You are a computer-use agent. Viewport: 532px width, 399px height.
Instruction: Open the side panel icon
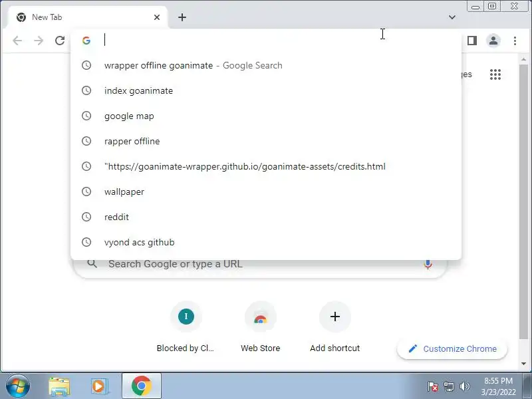(472, 41)
